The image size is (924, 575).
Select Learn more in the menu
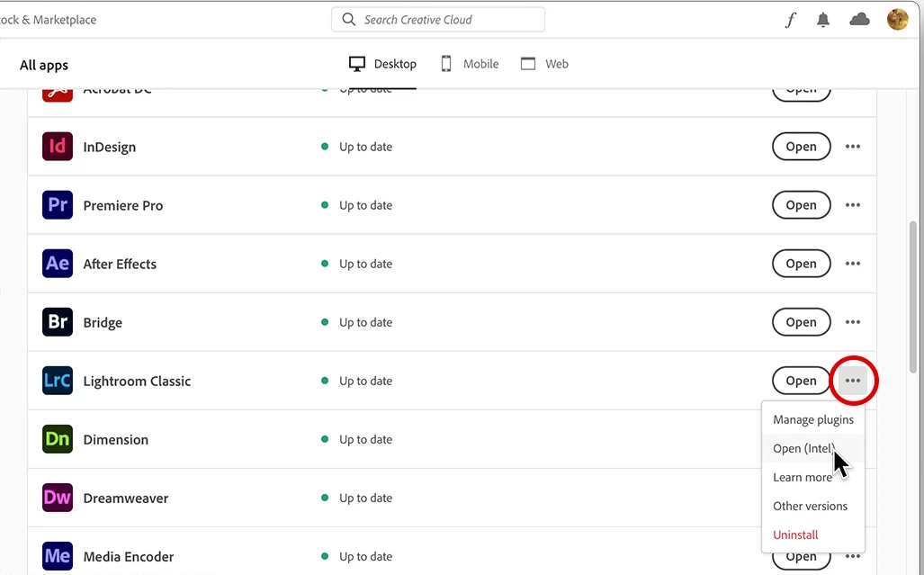coord(813,477)
